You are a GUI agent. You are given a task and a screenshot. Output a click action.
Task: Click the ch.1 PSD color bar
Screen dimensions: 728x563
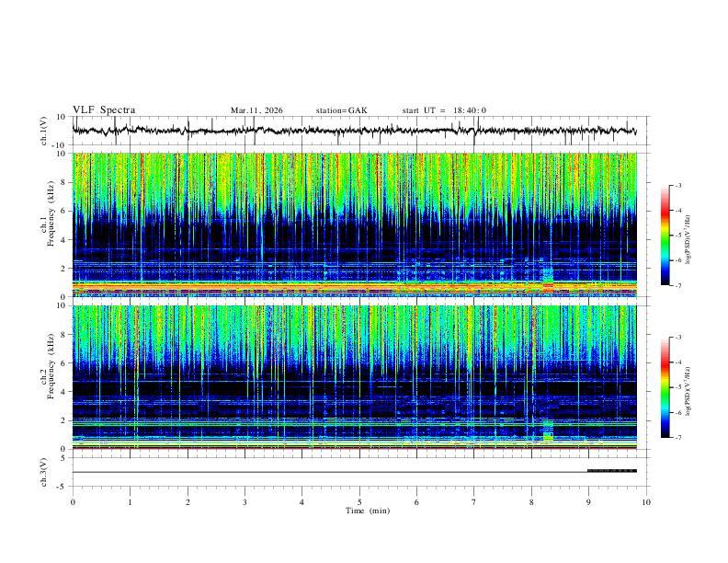point(665,236)
